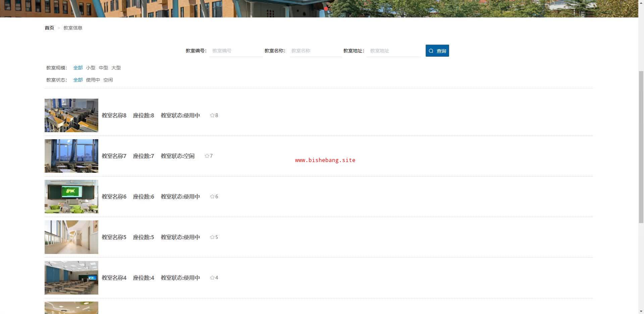This screenshot has height=314, width=644.
Task: Select 全部 in the 教室规模 filter
Action: (78, 68)
